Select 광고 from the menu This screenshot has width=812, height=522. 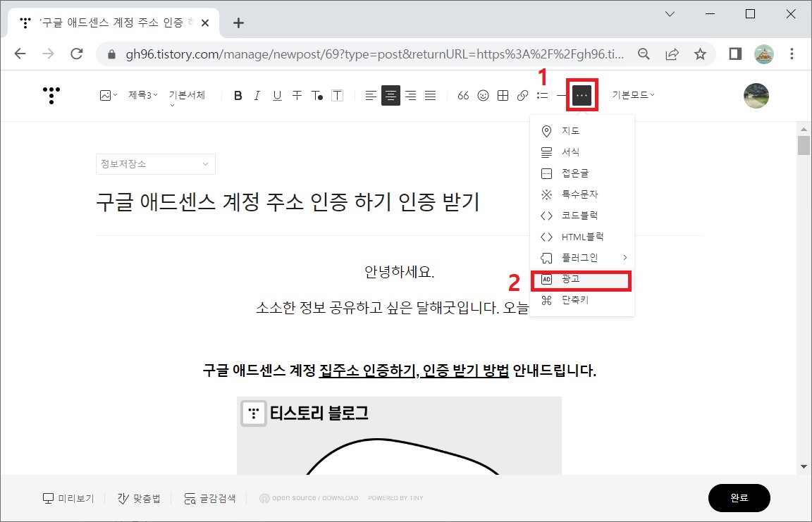pos(582,280)
